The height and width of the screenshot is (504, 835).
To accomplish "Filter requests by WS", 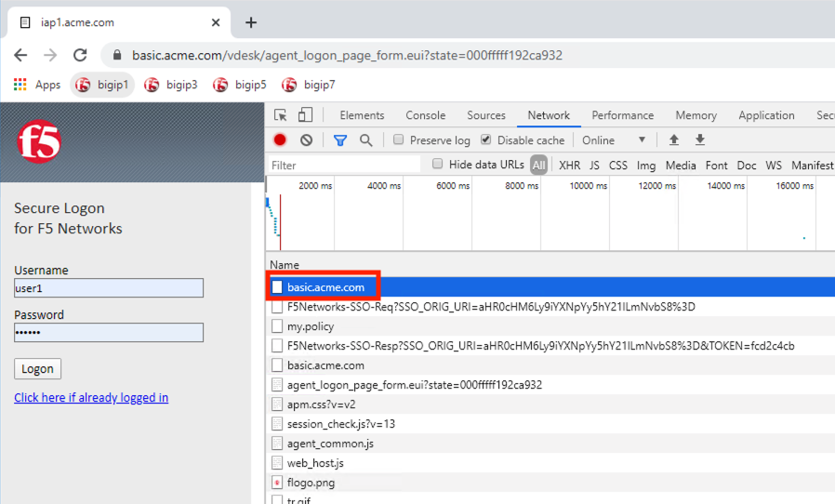I will coord(774,166).
